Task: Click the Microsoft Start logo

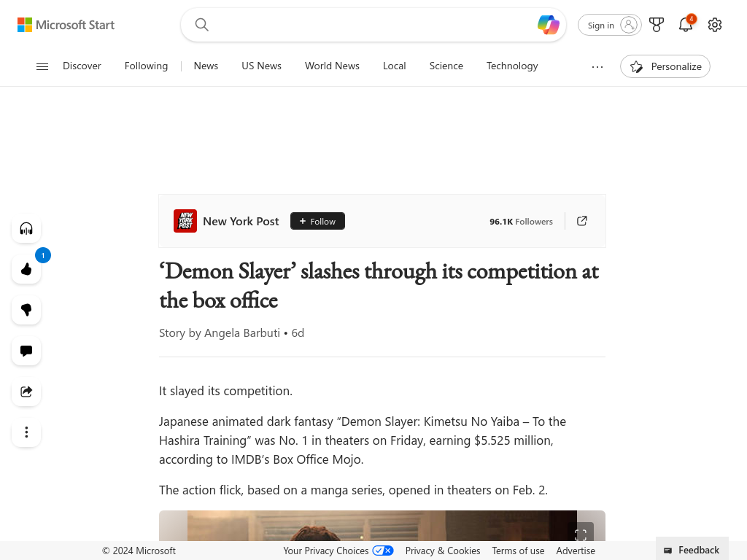Action: [x=66, y=25]
